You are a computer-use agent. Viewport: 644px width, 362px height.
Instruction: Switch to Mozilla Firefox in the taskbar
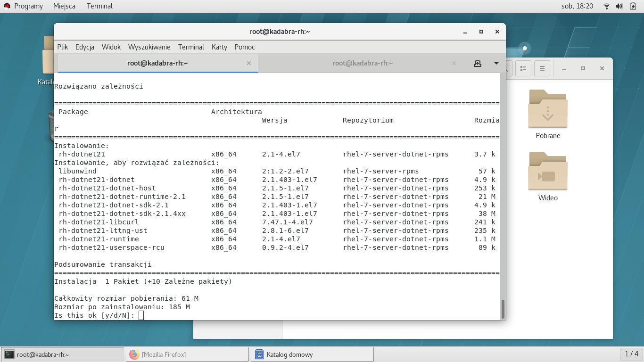[187, 354]
